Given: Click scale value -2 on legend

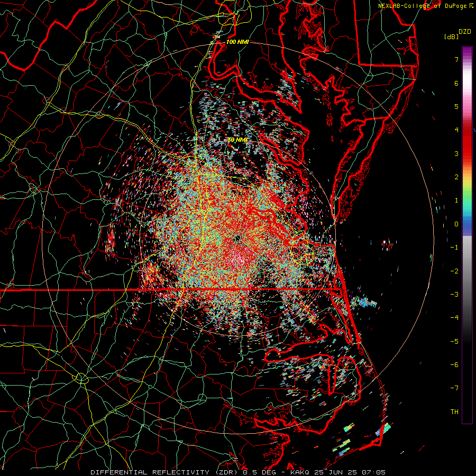Looking at the screenshot, I should pos(454,271).
